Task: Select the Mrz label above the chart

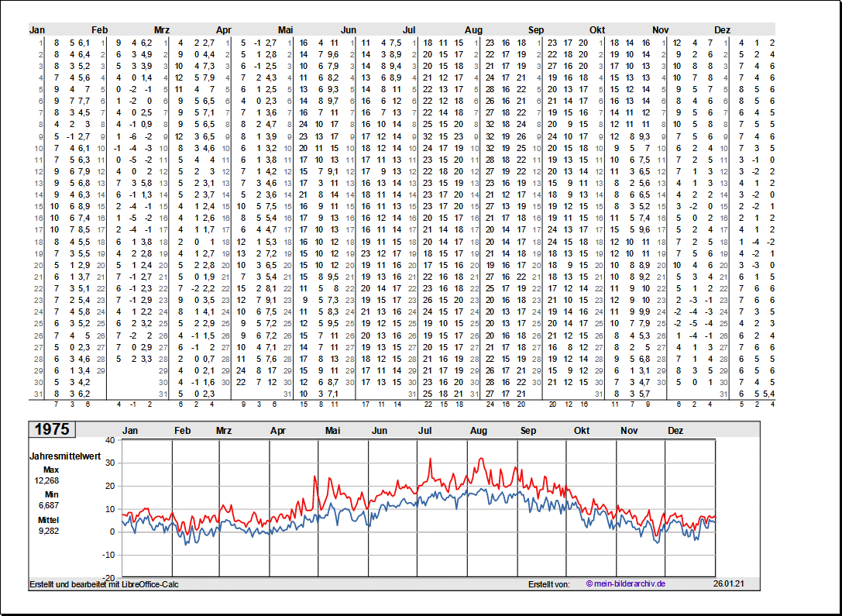Action: tap(224, 431)
